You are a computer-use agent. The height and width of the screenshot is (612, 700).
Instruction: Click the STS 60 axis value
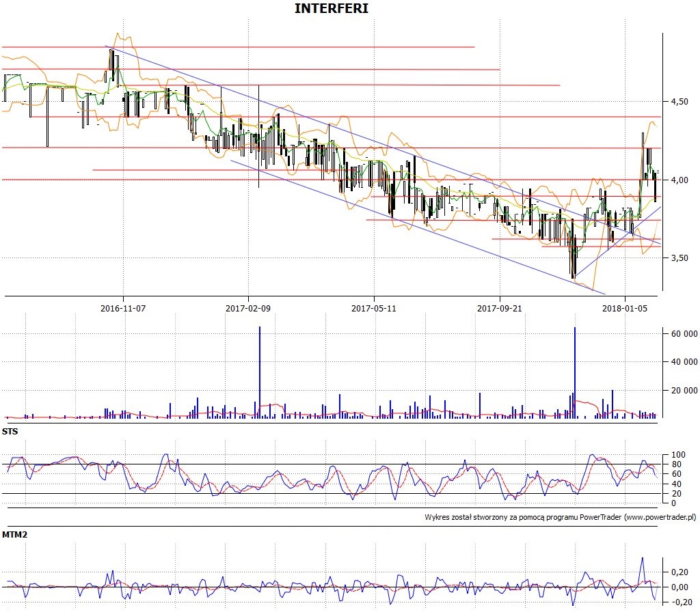pyautogui.click(x=676, y=474)
